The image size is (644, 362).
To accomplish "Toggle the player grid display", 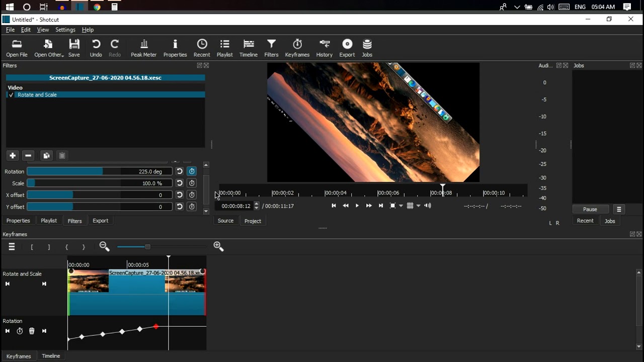I will [410, 206].
